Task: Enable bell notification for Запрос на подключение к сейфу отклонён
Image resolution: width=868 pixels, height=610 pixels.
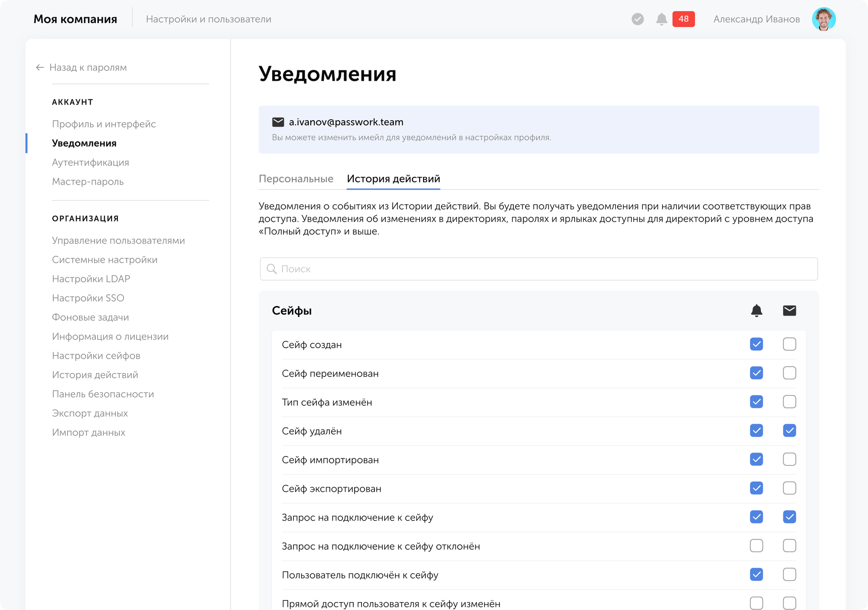Action: click(x=756, y=546)
